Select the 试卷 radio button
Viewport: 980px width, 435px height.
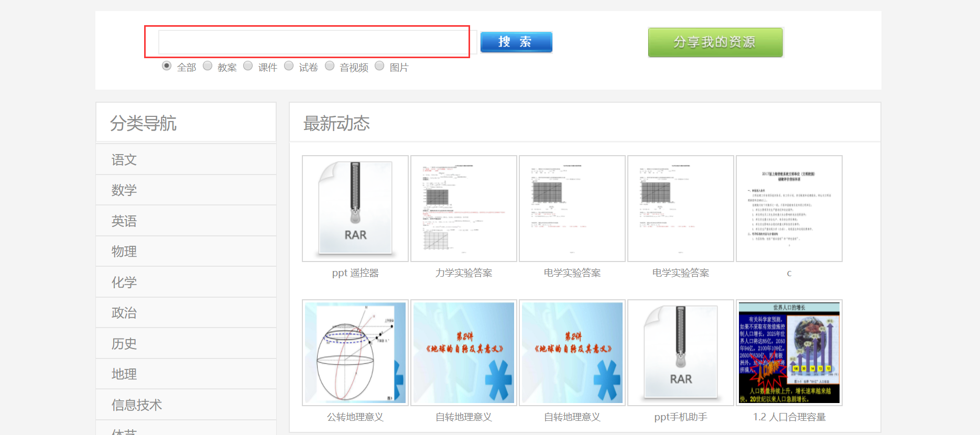click(x=289, y=66)
